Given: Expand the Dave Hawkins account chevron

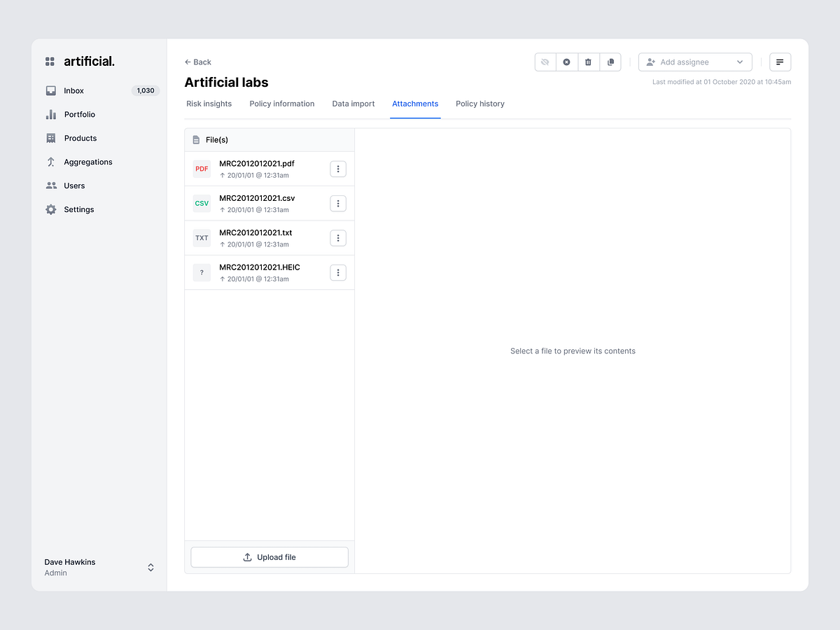Looking at the screenshot, I should coord(150,568).
